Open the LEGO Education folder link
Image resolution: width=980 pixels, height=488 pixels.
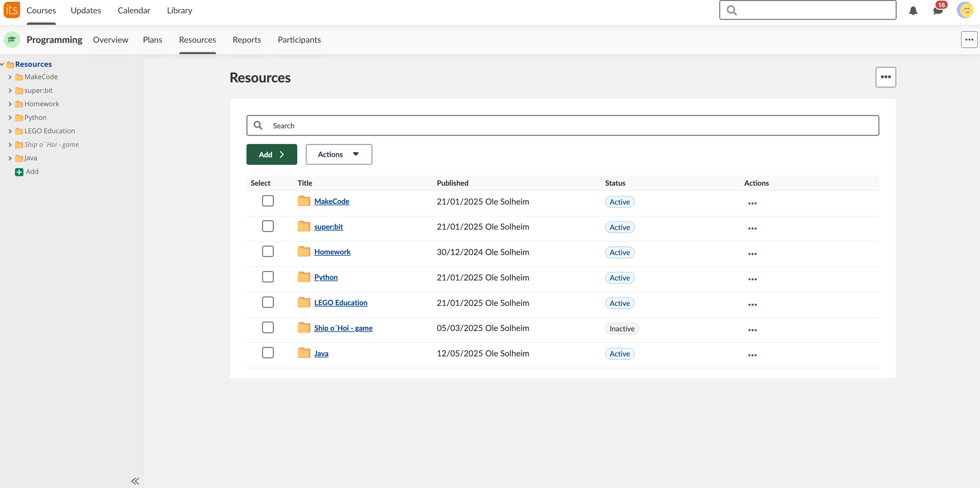pos(340,302)
